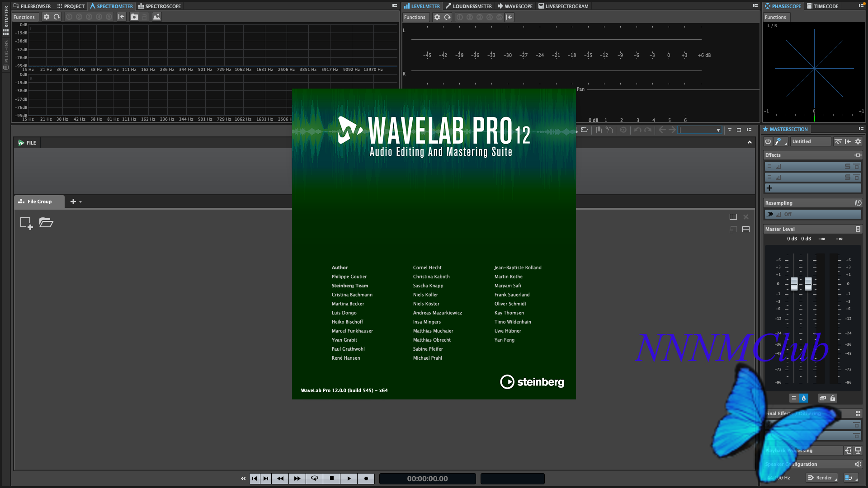Click Playback Processing monitor icon
868x488 pixels.
[x=858, y=450]
